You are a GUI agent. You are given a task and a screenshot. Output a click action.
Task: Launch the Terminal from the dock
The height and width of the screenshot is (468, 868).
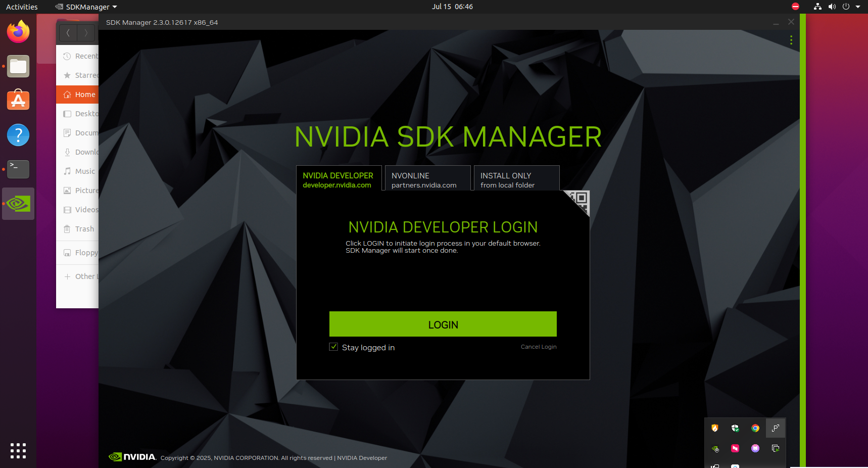point(18,169)
